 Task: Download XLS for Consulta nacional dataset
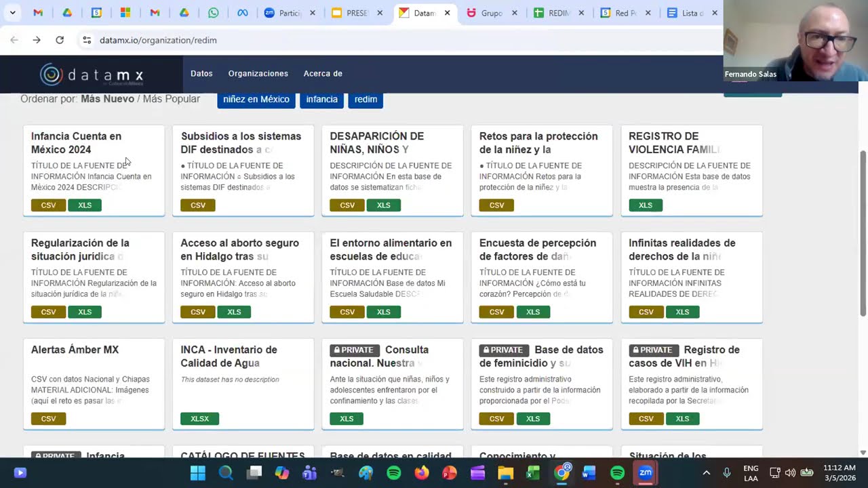(347, 419)
